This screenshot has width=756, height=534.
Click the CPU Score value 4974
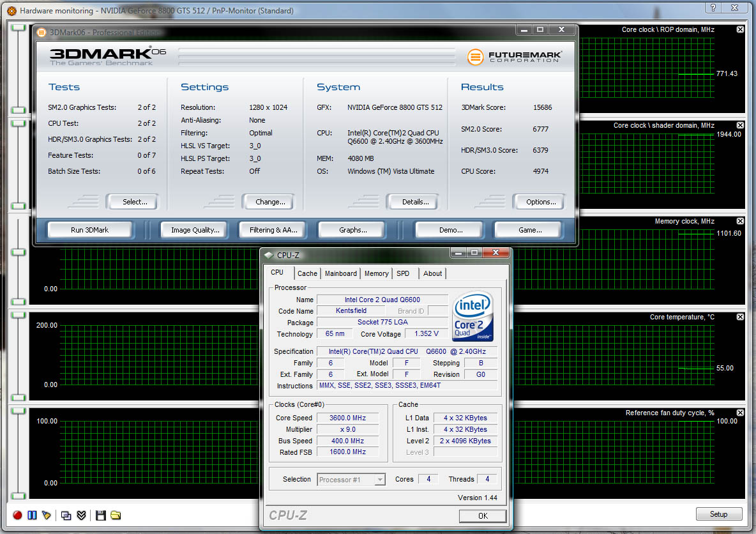[x=540, y=171]
